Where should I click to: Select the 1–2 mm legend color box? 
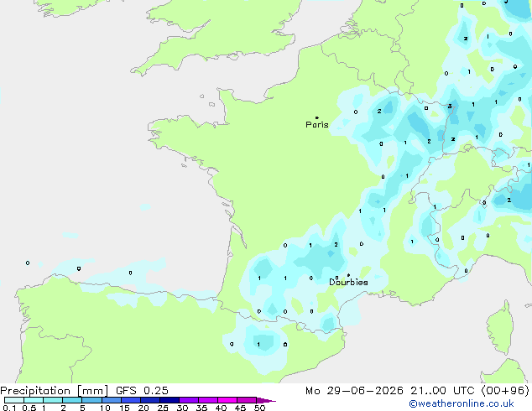tap(53, 400)
